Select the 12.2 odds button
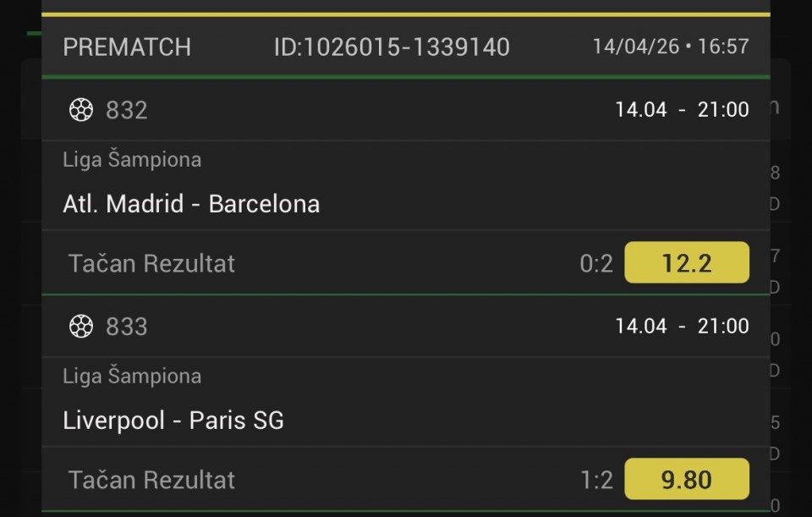812x517 pixels. click(x=686, y=263)
